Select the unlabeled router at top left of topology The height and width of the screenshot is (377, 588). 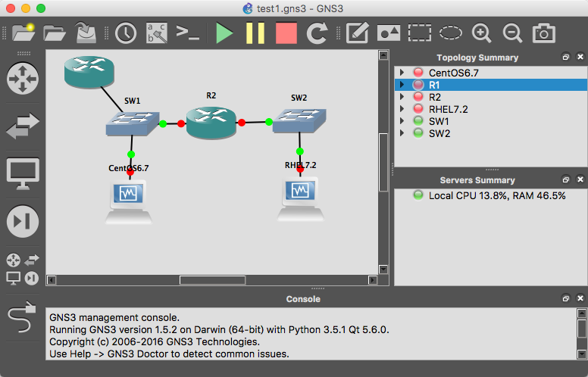pos(89,72)
